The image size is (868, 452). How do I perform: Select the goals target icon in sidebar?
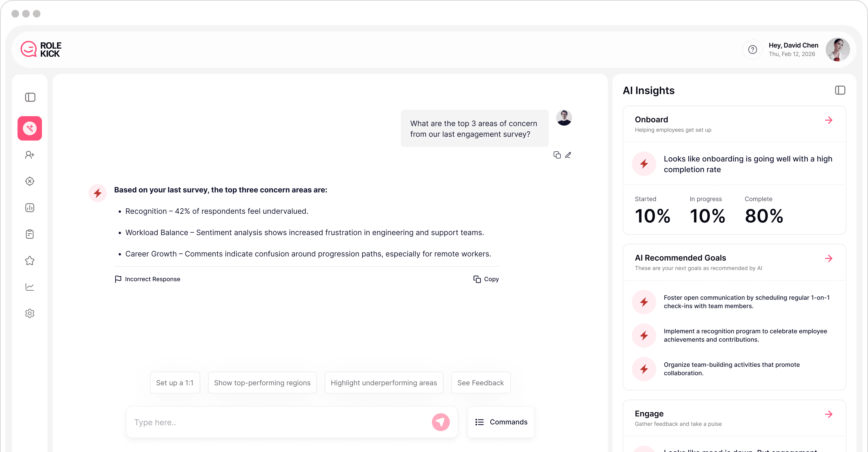30,181
